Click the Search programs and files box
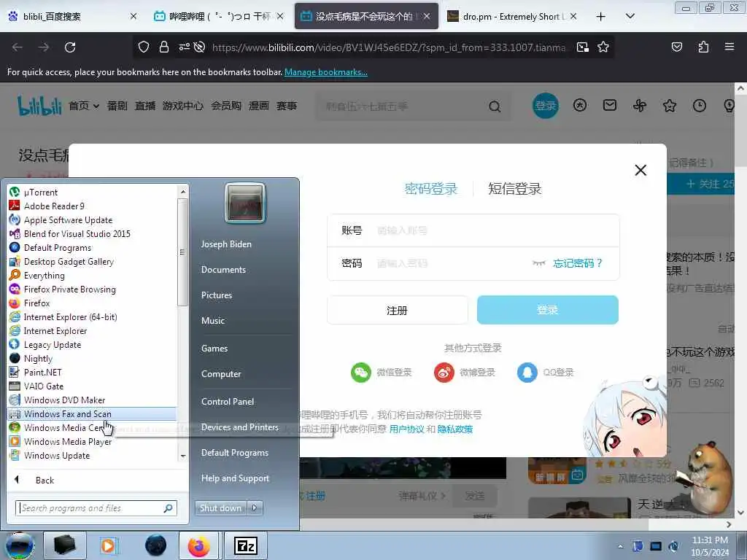Screen dimensions: 747x560 click(x=96, y=508)
